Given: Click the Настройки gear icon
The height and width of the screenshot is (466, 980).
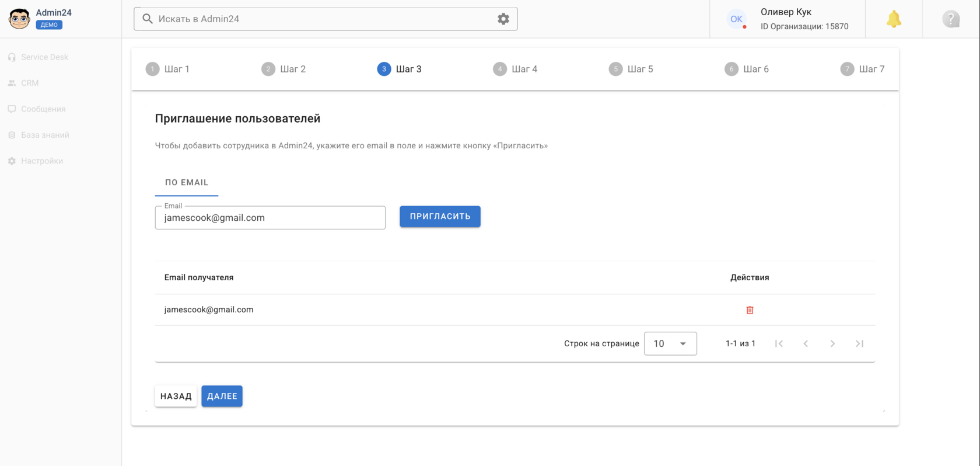Looking at the screenshot, I should [12, 161].
